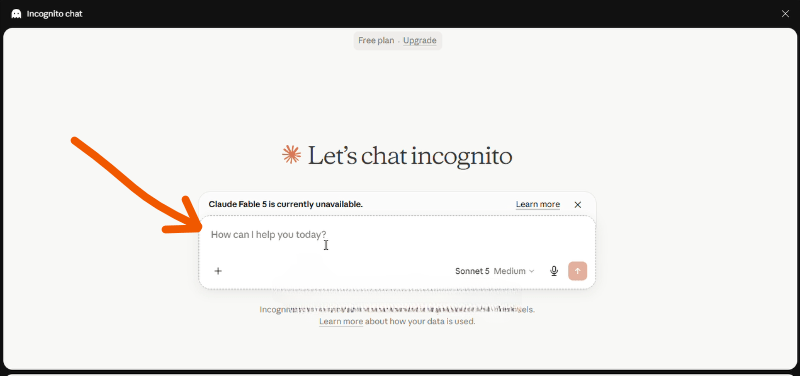Viewport: 800px width, 376px height.
Task: Open the plus attachment menu in composer
Action: tap(218, 271)
